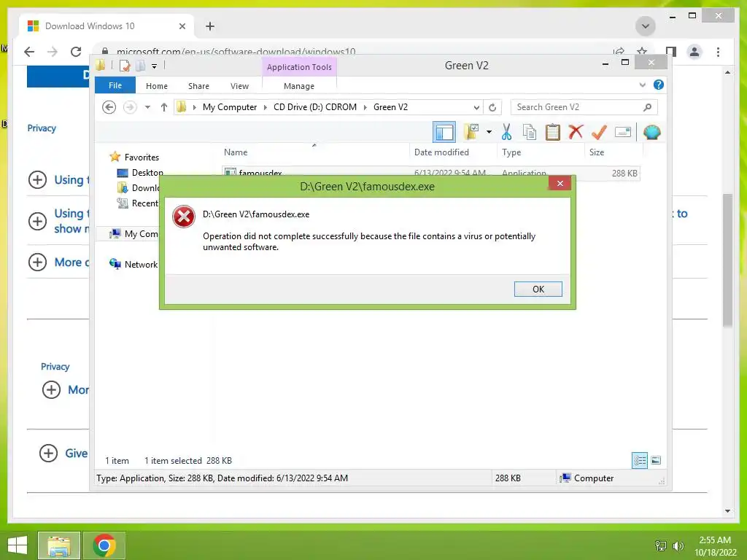Close the famousdex.exe error dialog
Image resolution: width=747 pixels, height=560 pixels.
[560, 183]
